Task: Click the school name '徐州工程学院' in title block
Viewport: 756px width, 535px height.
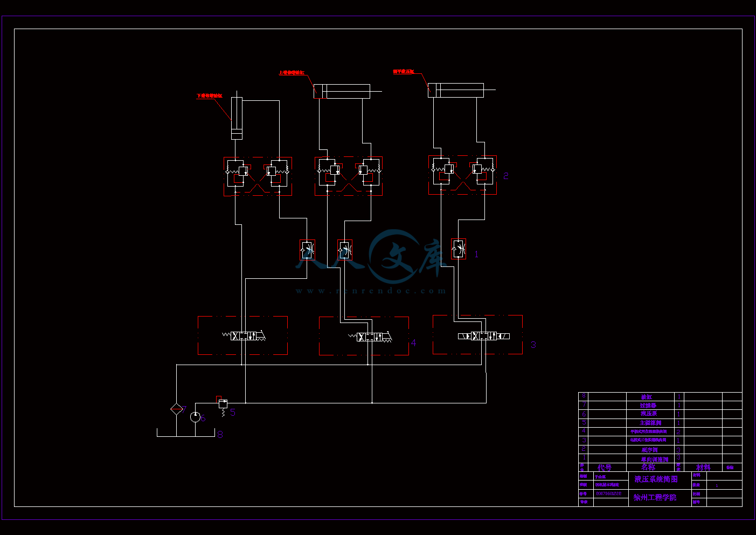Action: click(655, 497)
